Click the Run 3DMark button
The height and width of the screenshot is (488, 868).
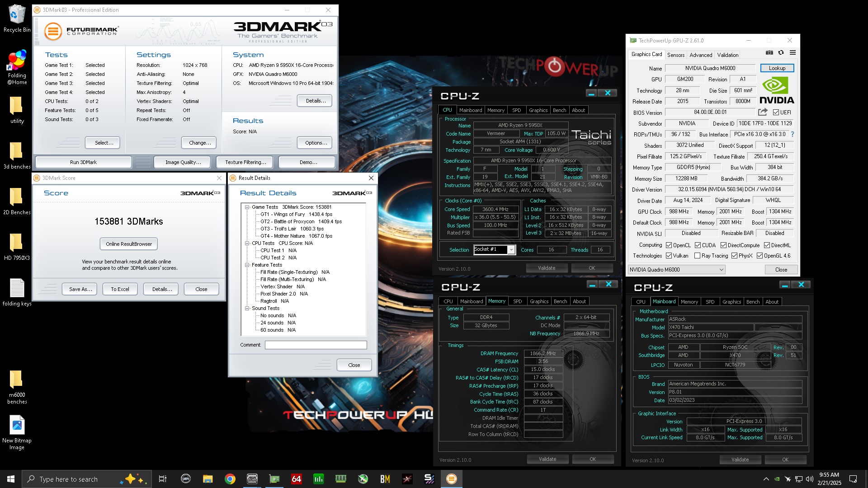pos(83,162)
